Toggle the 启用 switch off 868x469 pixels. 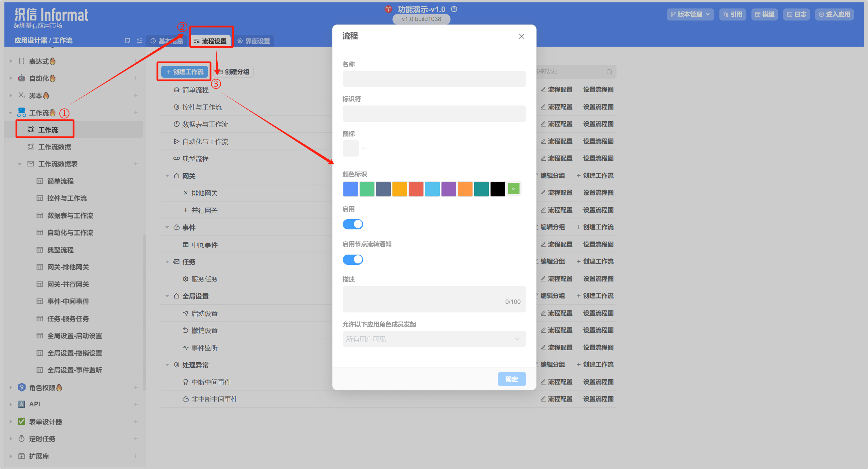353,224
